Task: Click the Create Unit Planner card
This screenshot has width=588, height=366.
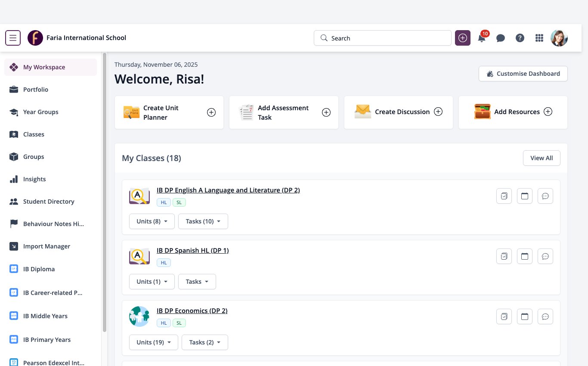Action: tap(169, 112)
